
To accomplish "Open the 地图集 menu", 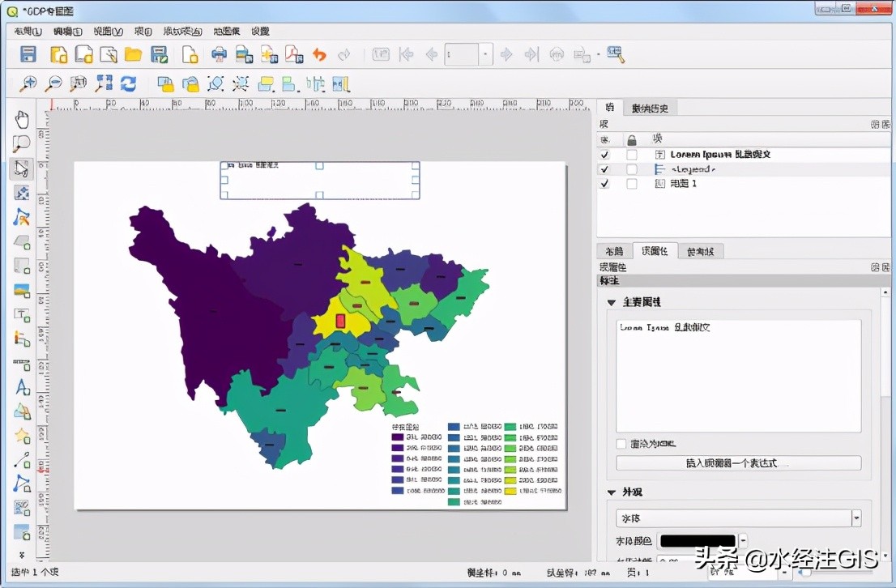I will coord(227,32).
